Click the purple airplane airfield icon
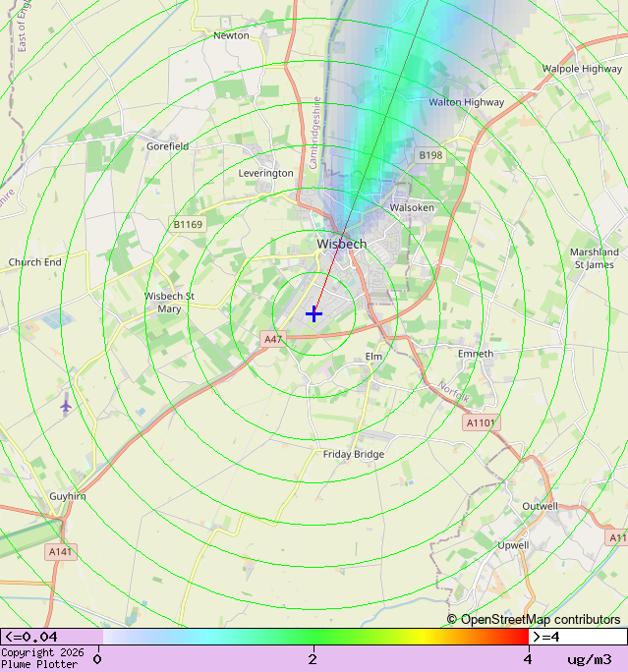 click(66, 404)
